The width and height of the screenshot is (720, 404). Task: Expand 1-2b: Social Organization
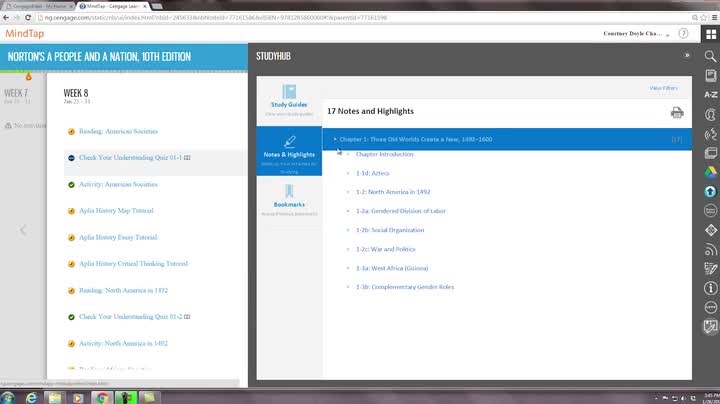click(x=390, y=230)
